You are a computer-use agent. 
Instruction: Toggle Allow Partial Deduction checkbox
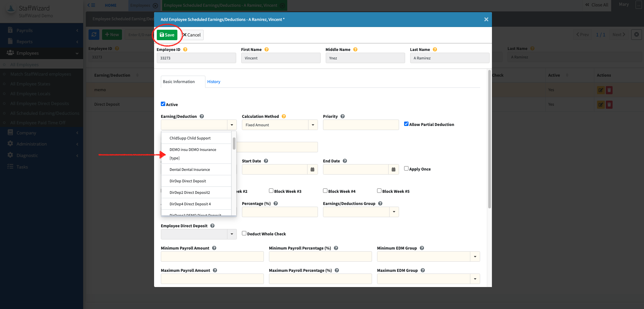click(406, 124)
